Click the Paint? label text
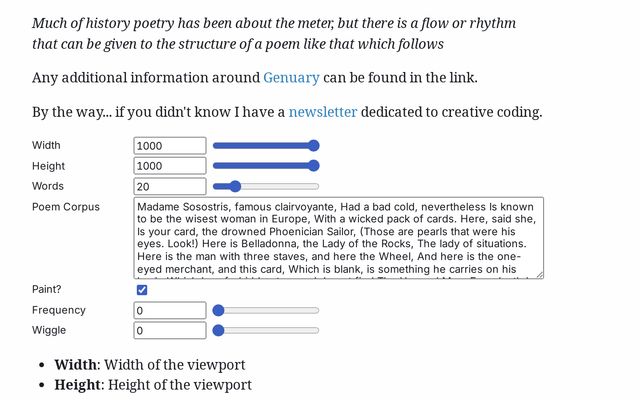The width and height of the screenshot is (640, 400). point(49,290)
